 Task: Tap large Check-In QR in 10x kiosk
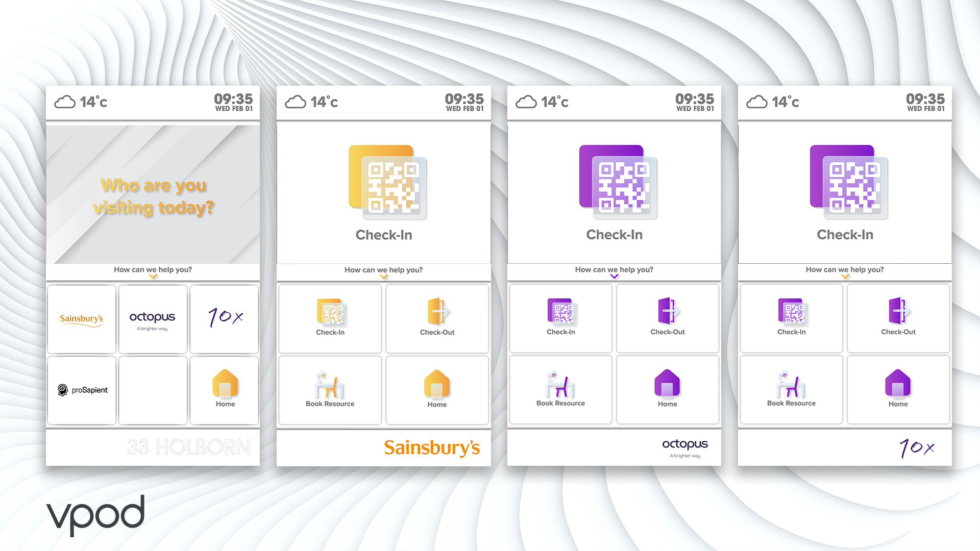pos(849,183)
